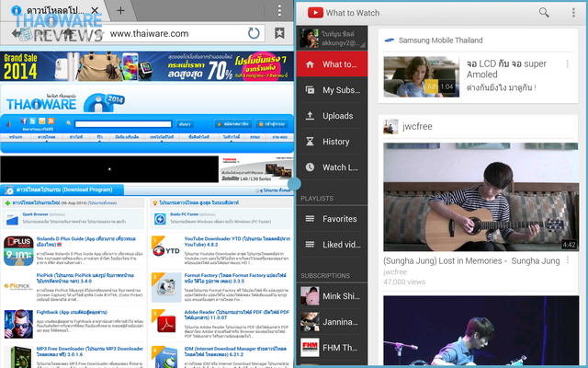This screenshot has width=588, height=368.
Task: Open the browser overflow menu
Action: pyautogui.click(x=279, y=10)
